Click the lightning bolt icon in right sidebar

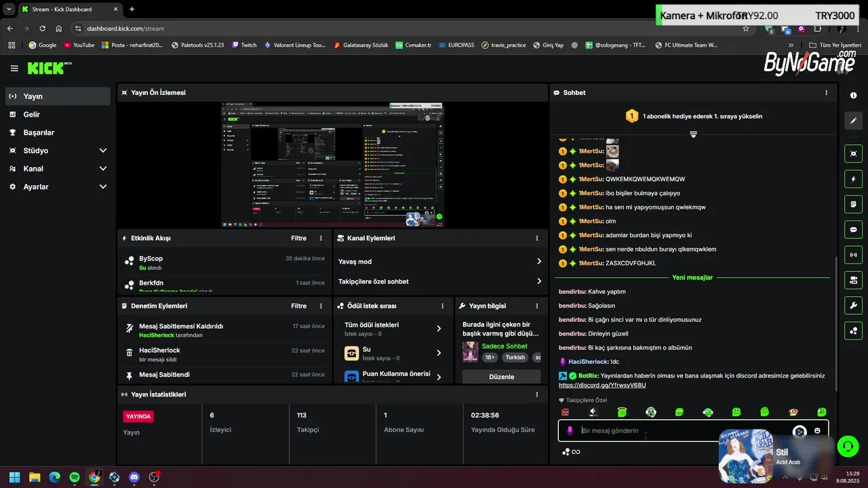(853, 179)
